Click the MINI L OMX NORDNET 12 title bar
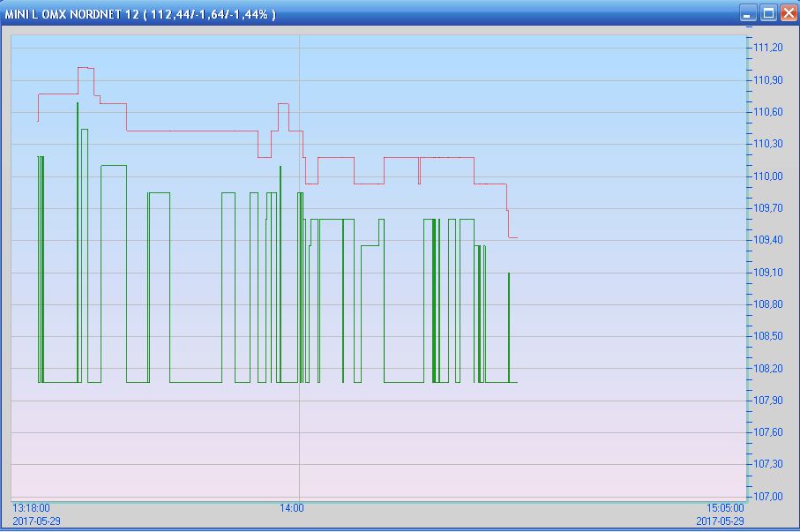Screen dimensions: 800x532 coord(353,13)
